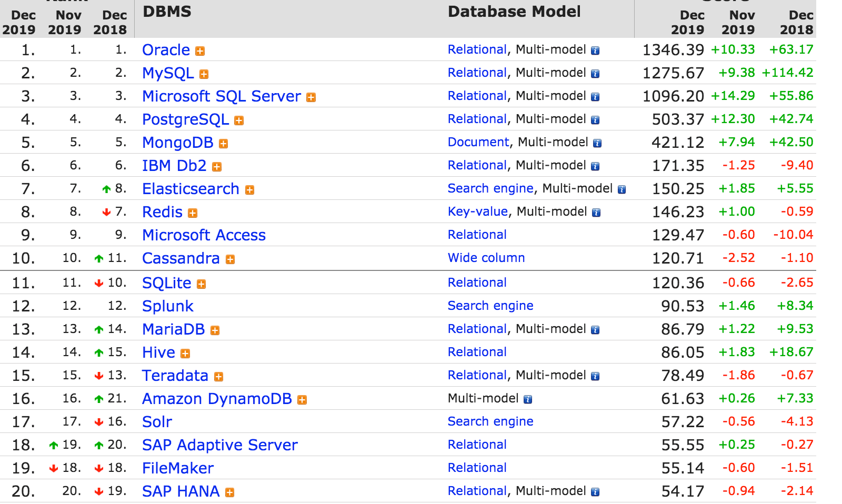Click the info icon in Amazon DynamoDB row
The image size is (842, 504).
tap(528, 399)
